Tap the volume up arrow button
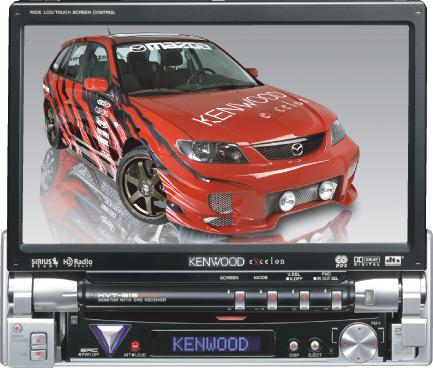The width and height of the screenshot is (433, 368). [39, 340]
